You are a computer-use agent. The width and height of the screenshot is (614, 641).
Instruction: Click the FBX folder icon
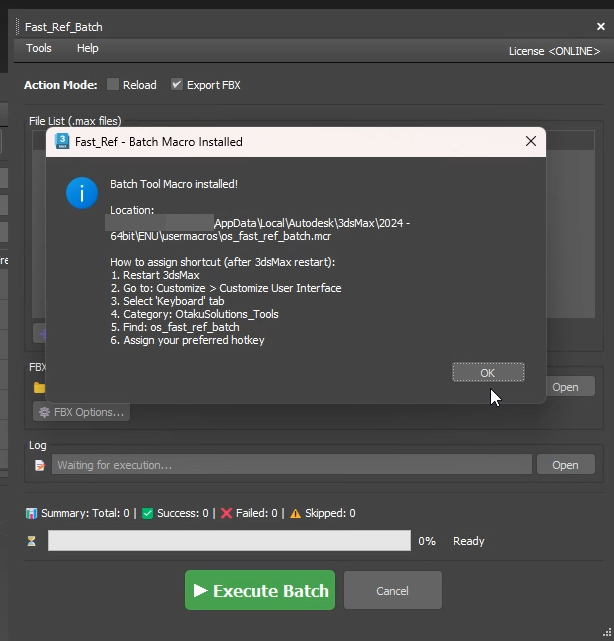39,388
